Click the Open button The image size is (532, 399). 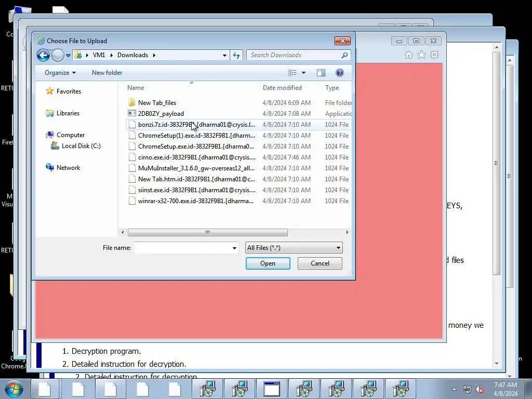(268, 263)
